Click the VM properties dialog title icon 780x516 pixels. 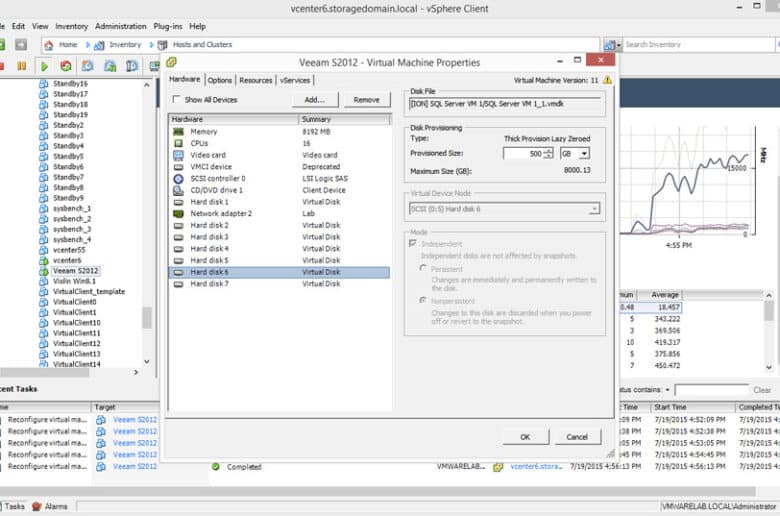[x=172, y=62]
